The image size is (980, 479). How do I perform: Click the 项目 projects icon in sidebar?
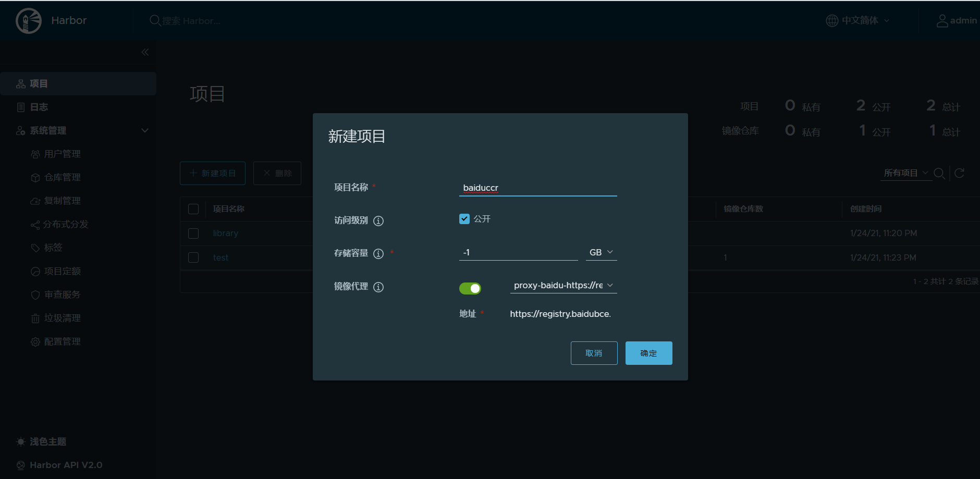[x=21, y=83]
